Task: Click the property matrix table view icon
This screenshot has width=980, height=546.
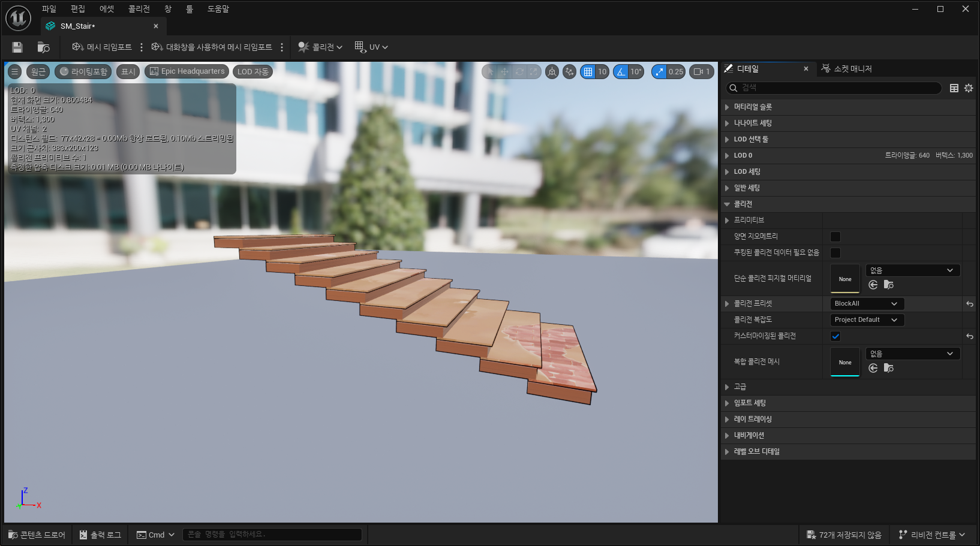Action: click(x=954, y=88)
